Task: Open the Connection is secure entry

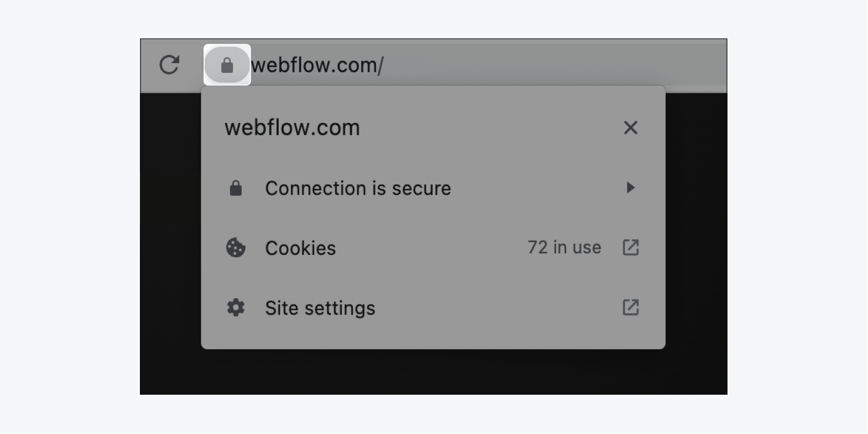Action: (x=433, y=188)
